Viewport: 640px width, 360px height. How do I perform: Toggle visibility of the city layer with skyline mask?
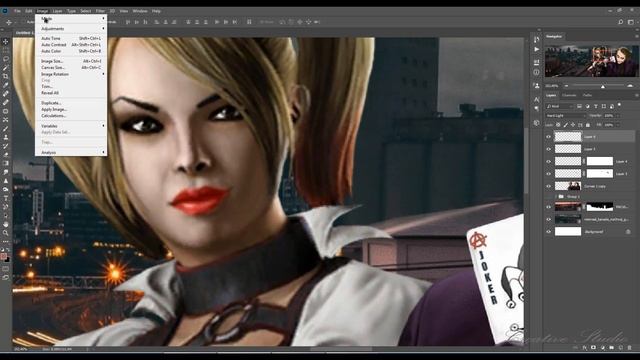pyautogui.click(x=549, y=207)
